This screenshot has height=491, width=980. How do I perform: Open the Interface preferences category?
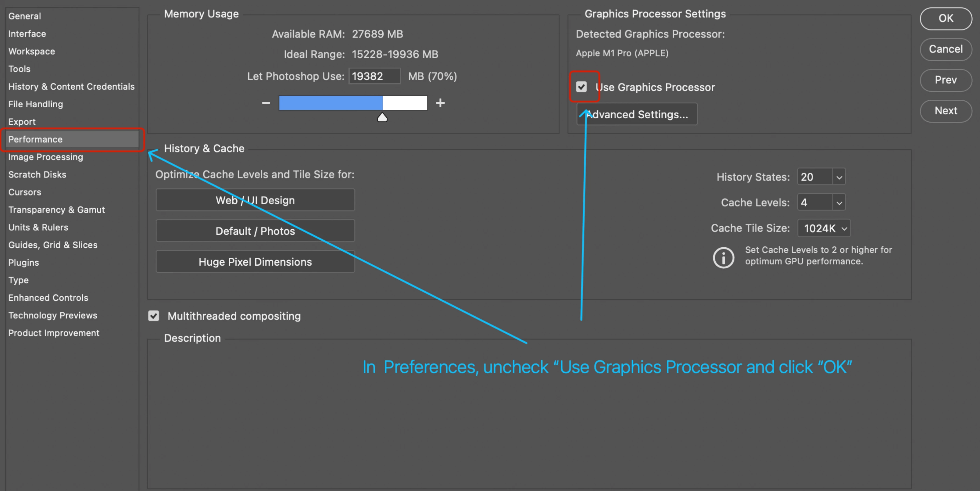tap(27, 34)
